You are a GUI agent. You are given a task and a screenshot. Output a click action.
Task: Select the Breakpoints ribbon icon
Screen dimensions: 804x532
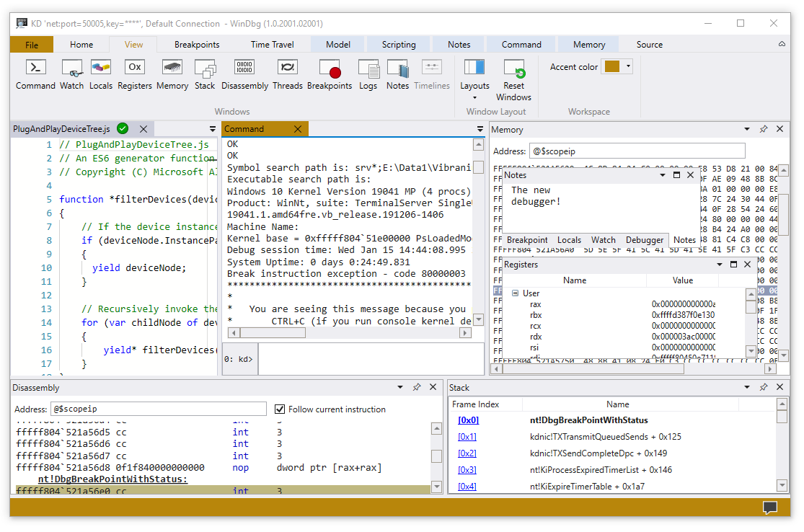(x=330, y=74)
